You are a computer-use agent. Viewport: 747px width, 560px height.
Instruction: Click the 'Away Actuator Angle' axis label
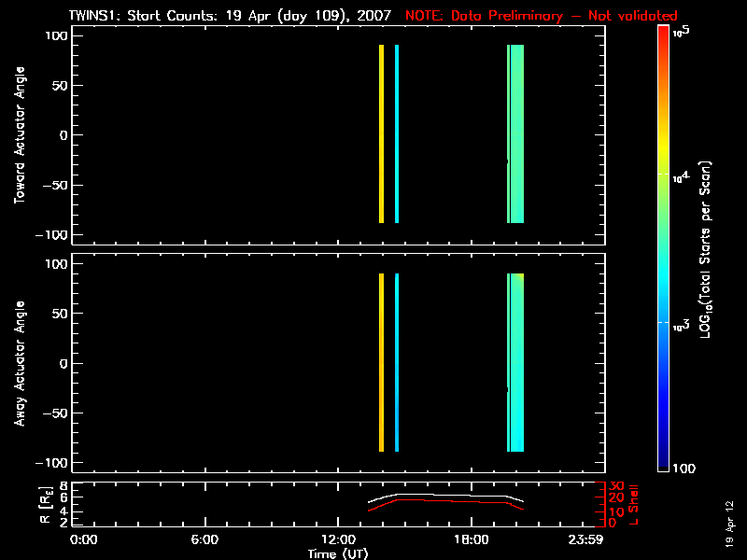19,362
